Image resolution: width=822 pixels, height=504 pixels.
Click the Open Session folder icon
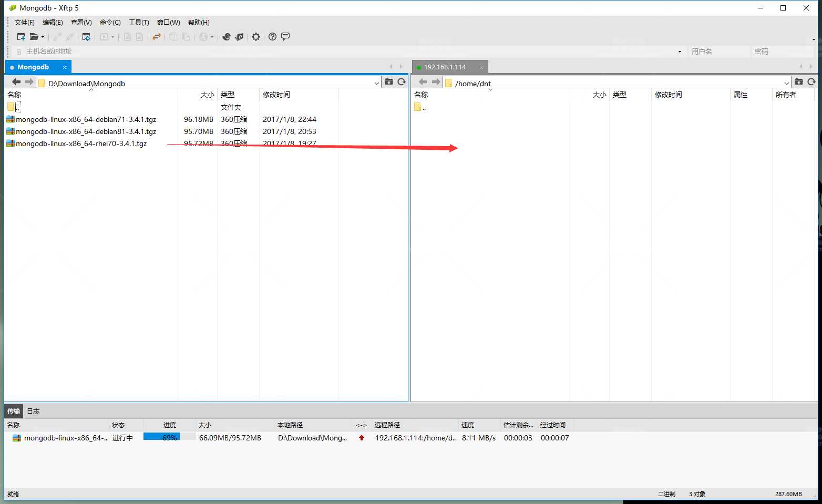(x=34, y=37)
